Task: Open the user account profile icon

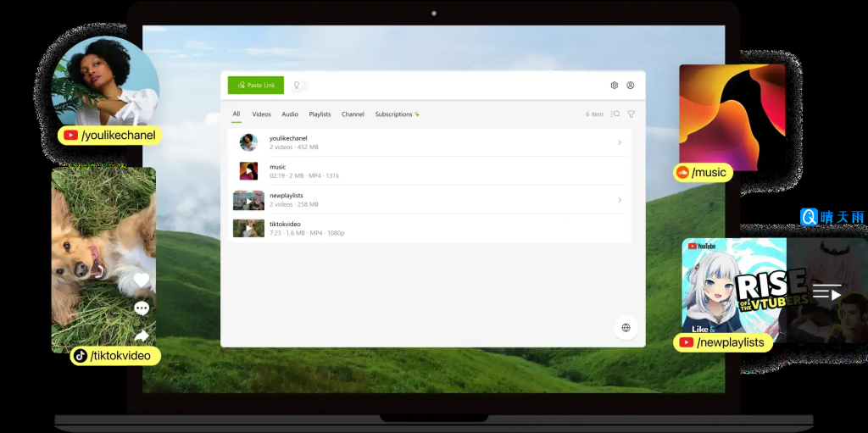Action: point(631,86)
